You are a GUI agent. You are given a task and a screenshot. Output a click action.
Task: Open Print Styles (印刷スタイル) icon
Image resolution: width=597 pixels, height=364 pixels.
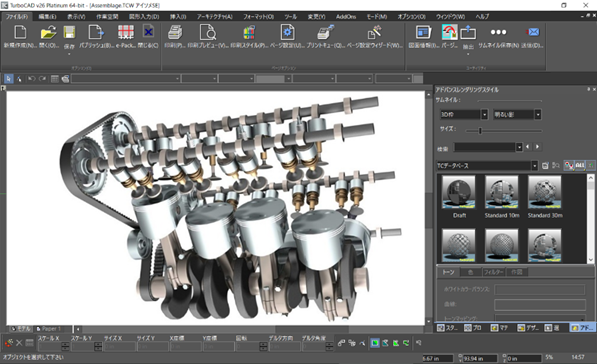[249, 32]
